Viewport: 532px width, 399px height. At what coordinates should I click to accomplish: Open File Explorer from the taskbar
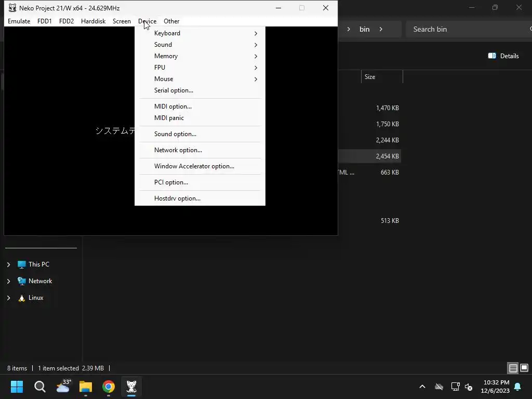pyautogui.click(x=86, y=387)
